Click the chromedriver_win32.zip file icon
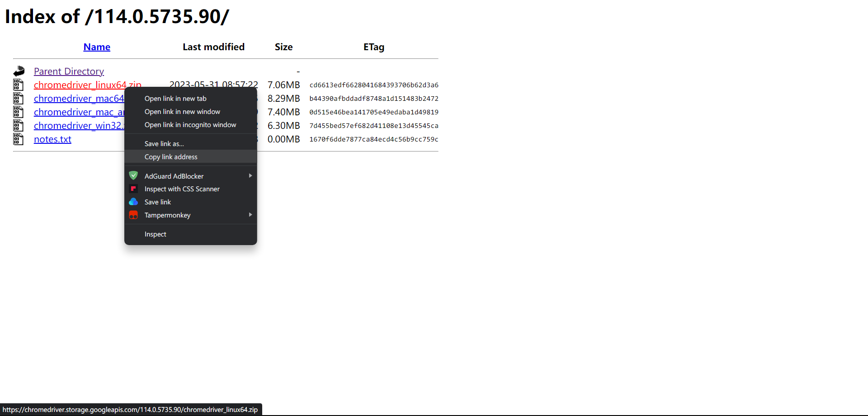The height and width of the screenshot is (416, 868). (19, 125)
